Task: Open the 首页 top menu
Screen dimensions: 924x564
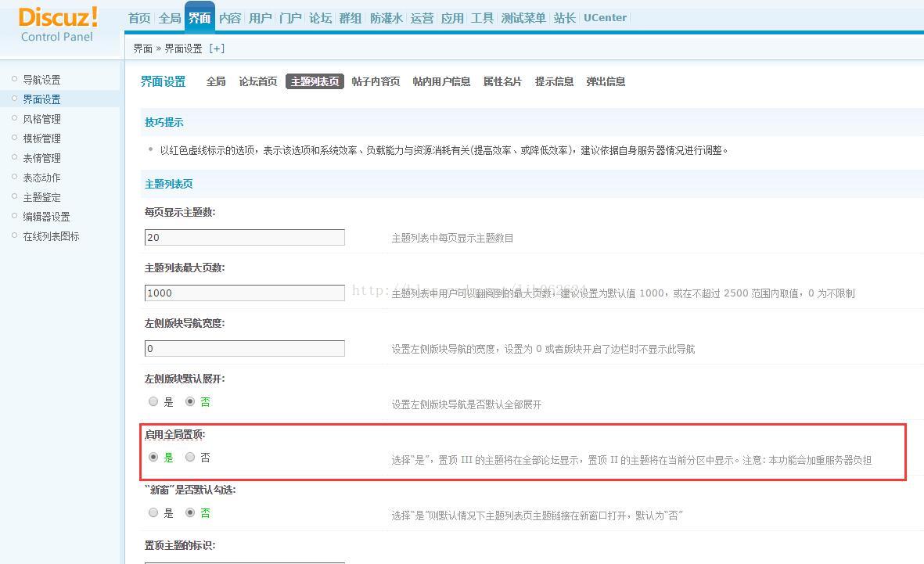Action: pyautogui.click(x=140, y=18)
